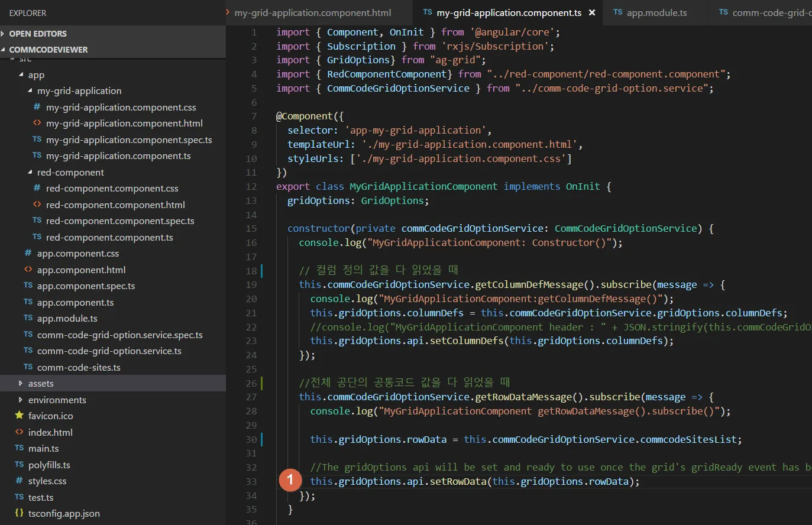Click the star icon of favicon.ico
The image size is (812, 525).
(20, 416)
